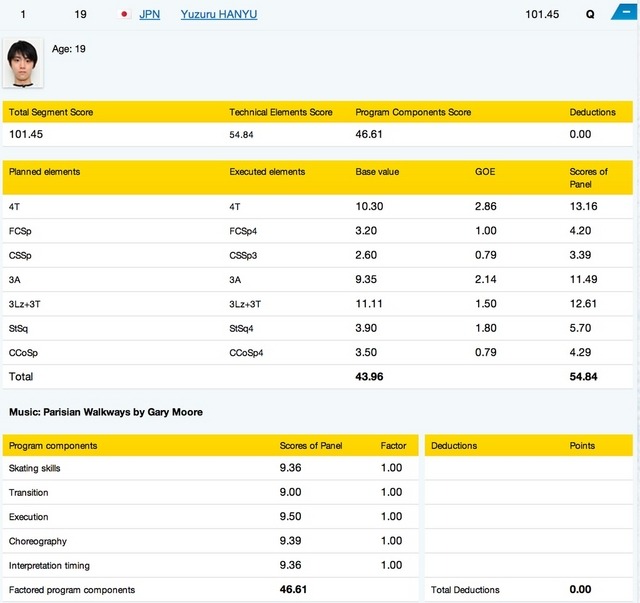This screenshot has width=640, height=603.
Task: Select the Planned elements column header
Action: coord(44,171)
